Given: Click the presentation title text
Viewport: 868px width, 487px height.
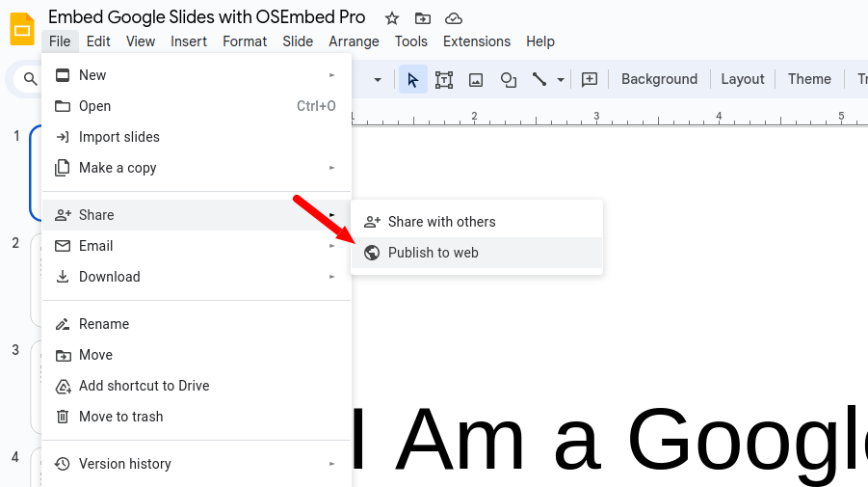Looking at the screenshot, I should (x=206, y=17).
